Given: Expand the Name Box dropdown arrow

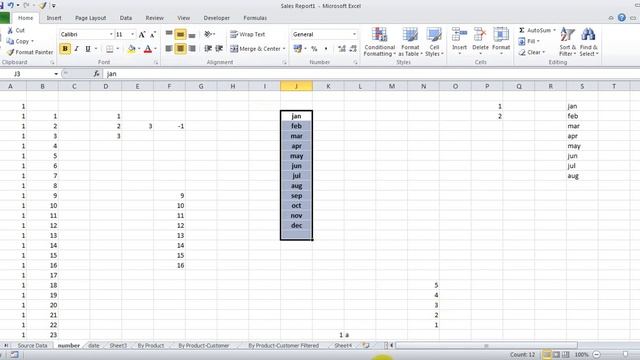Looking at the screenshot, I should (x=56, y=74).
